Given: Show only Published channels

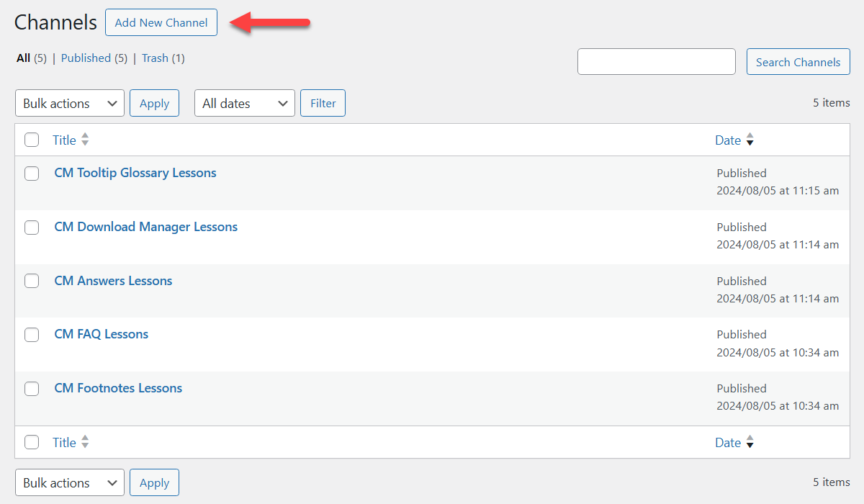Looking at the screenshot, I should tap(86, 58).
